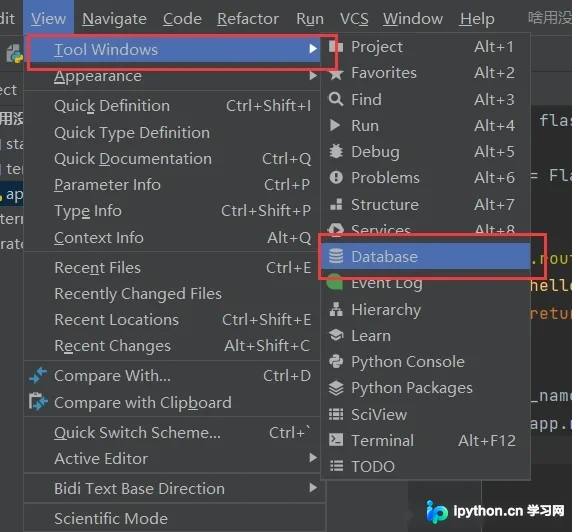Viewport: 572px width, 532px height.
Task: Open Recent Files
Action: tap(172, 267)
